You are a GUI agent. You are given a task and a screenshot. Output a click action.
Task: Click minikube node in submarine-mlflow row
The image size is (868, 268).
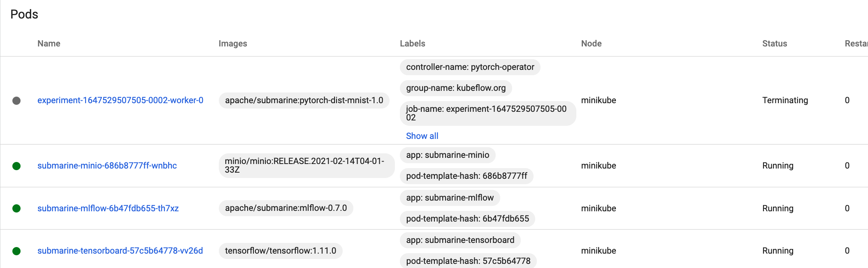pyautogui.click(x=599, y=208)
